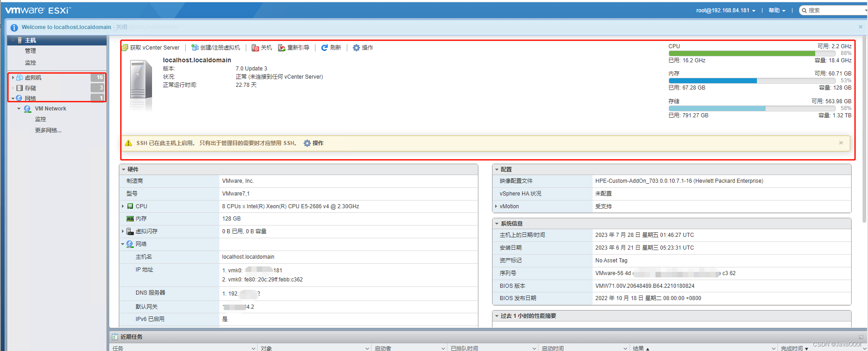Expand the vMotion row

pos(496,206)
